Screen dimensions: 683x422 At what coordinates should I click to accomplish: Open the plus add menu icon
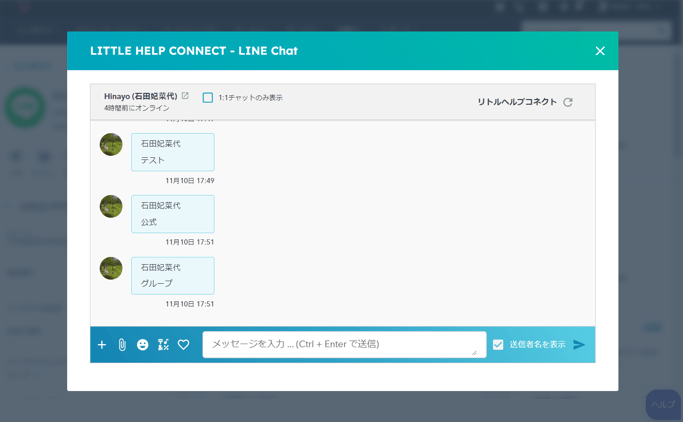(x=102, y=344)
